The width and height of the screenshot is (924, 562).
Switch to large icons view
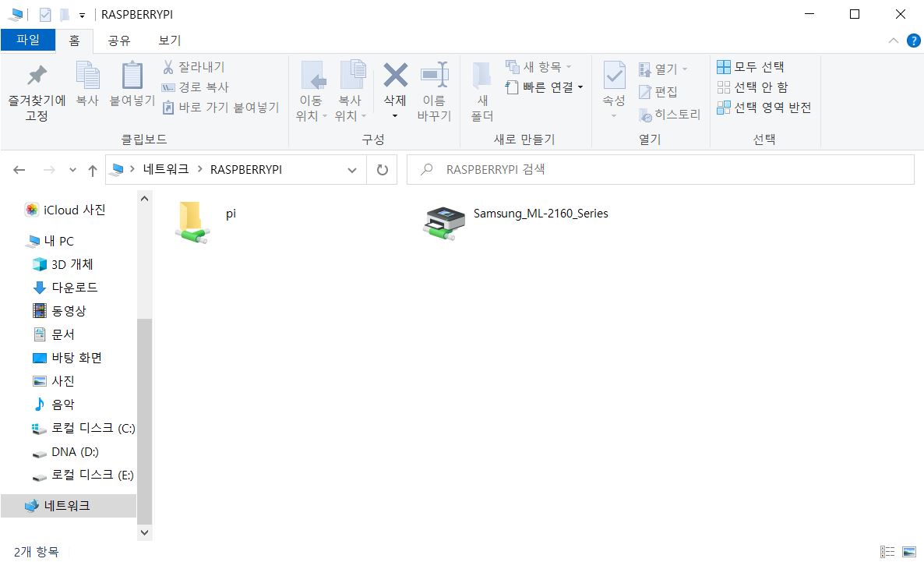tap(909, 552)
